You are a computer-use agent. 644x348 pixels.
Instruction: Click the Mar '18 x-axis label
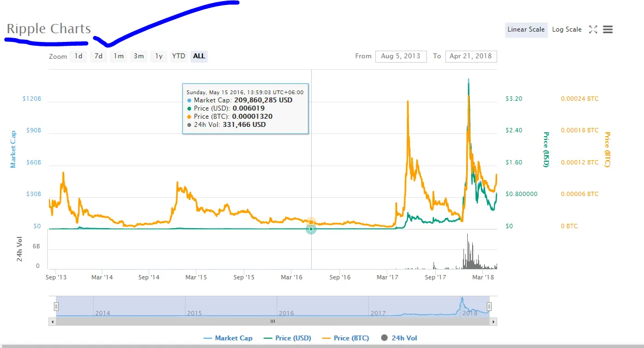tap(483, 277)
